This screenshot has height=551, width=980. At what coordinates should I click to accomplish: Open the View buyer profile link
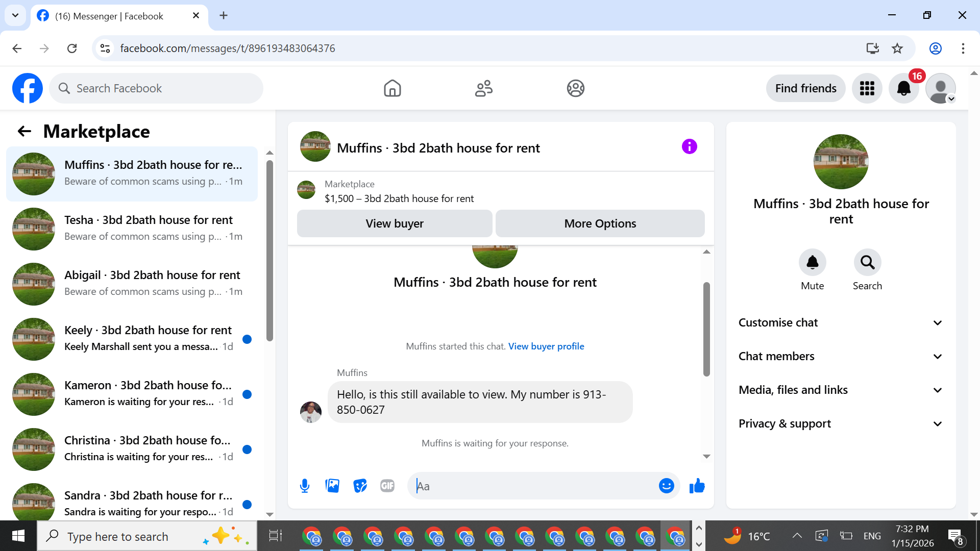546,346
